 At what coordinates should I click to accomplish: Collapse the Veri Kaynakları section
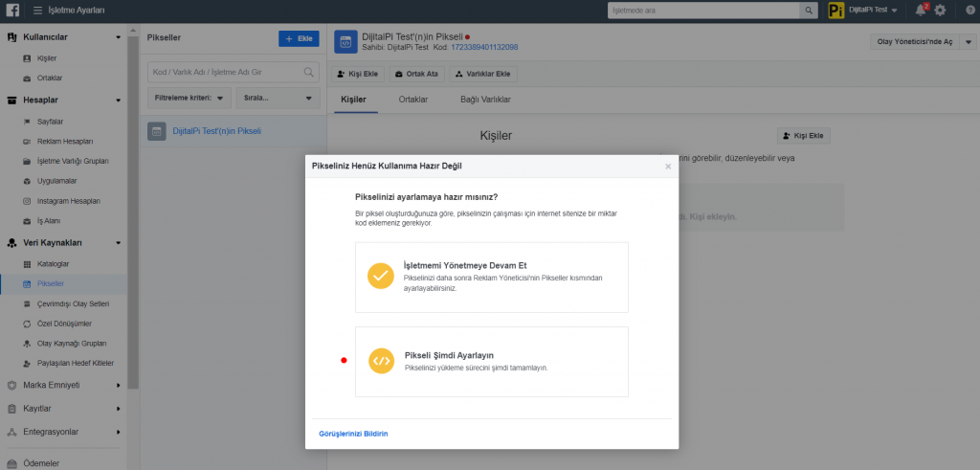[118, 243]
